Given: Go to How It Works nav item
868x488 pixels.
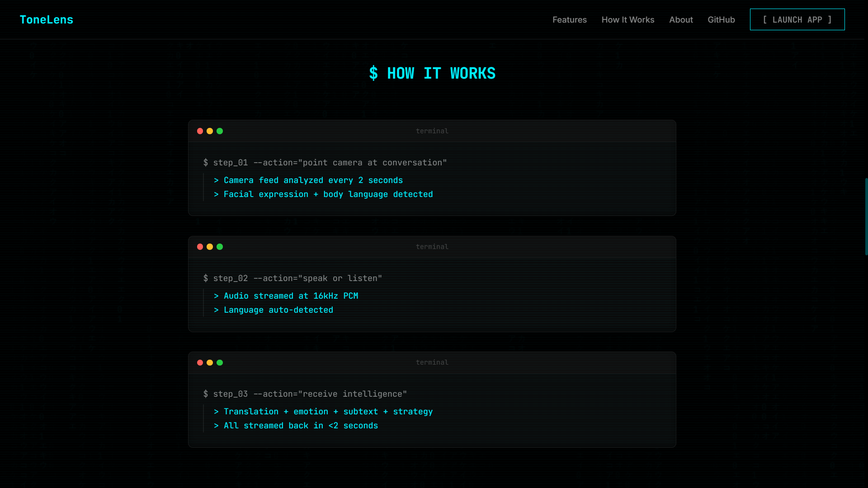Looking at the screenshot, I should pos(627,20).
